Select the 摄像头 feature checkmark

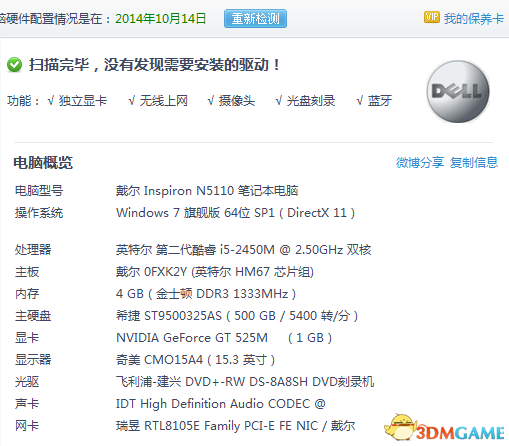click(231, 101)
